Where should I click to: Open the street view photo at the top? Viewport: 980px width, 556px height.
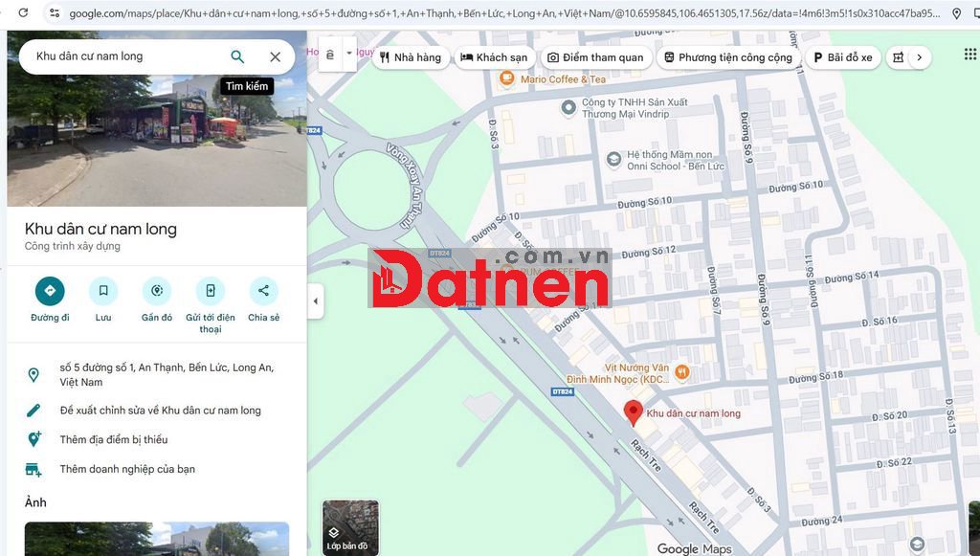coord(156,144)
